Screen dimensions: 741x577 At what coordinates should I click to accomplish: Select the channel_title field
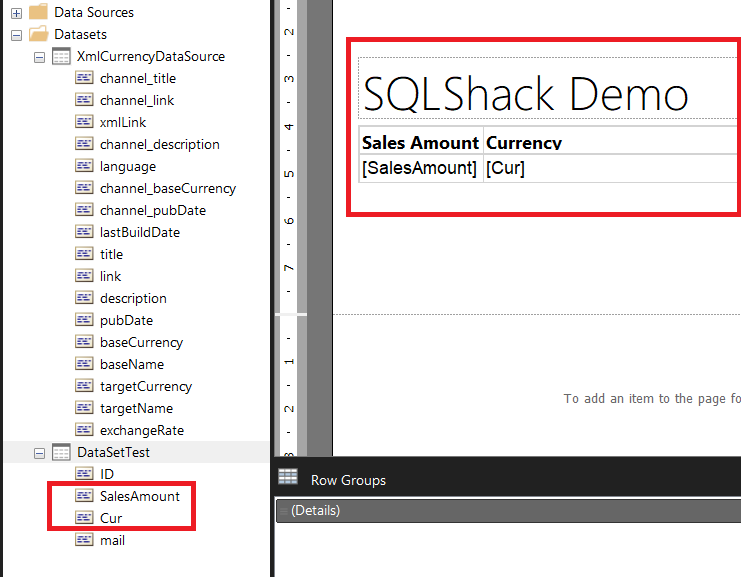138,78
